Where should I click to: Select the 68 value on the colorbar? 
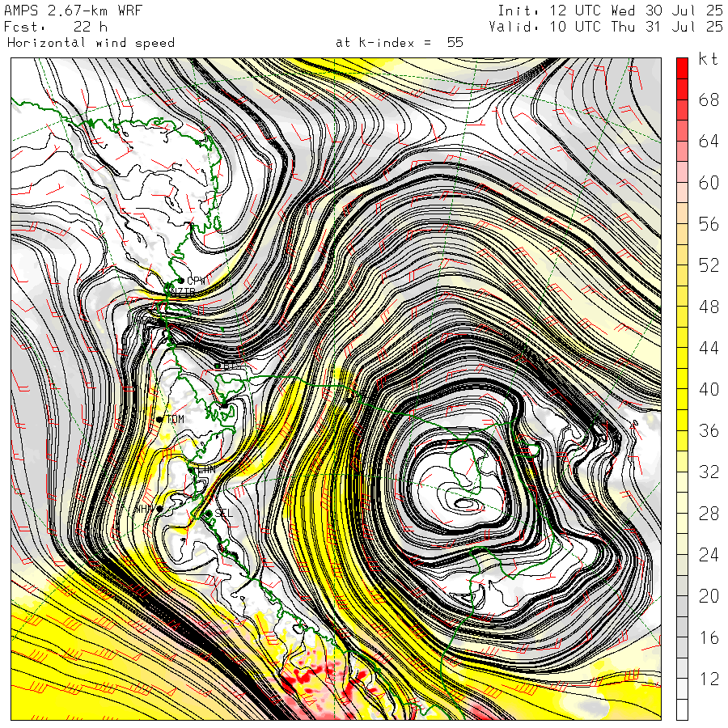coord(709,99)
